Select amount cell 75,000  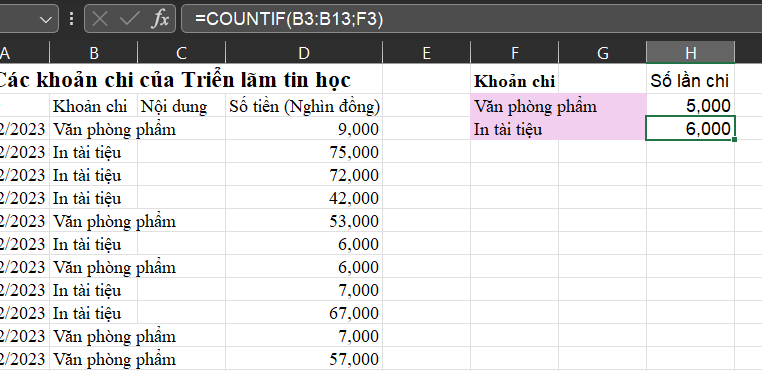304,152
